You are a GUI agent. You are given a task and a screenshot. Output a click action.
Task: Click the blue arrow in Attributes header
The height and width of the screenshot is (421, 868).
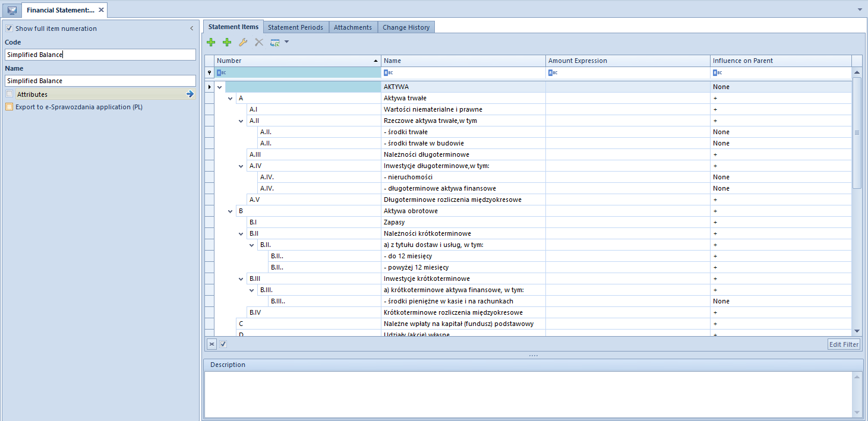190,94
